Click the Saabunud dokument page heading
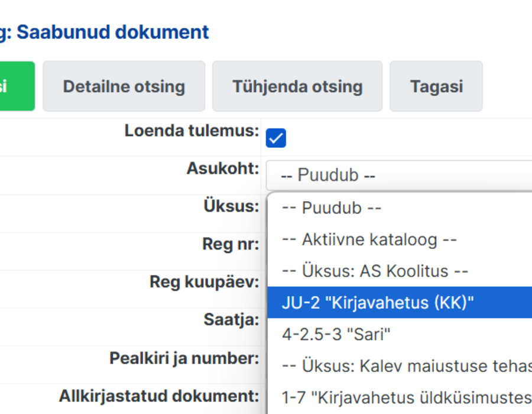The image size is (532, 414). (x=104, y=33)
